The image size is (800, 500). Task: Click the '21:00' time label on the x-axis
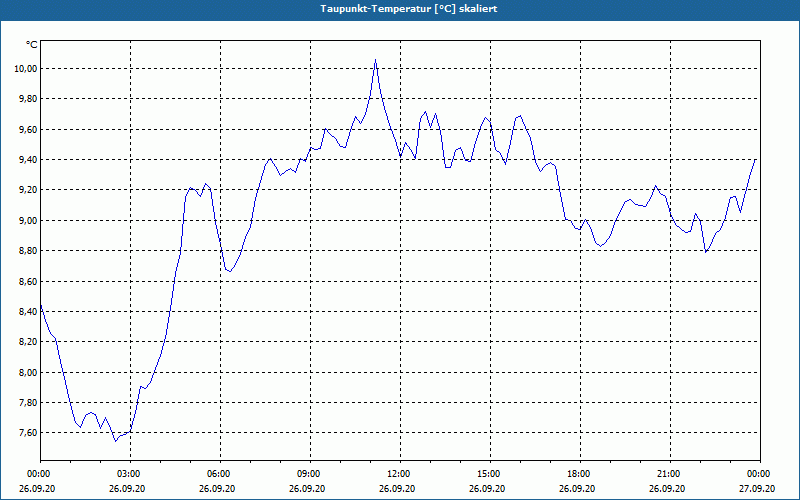tap(670, 474)
